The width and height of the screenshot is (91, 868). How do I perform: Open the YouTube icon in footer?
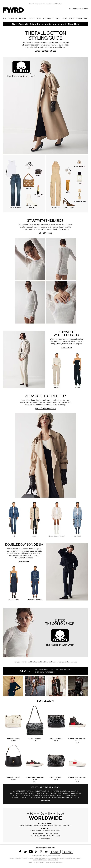31,852
